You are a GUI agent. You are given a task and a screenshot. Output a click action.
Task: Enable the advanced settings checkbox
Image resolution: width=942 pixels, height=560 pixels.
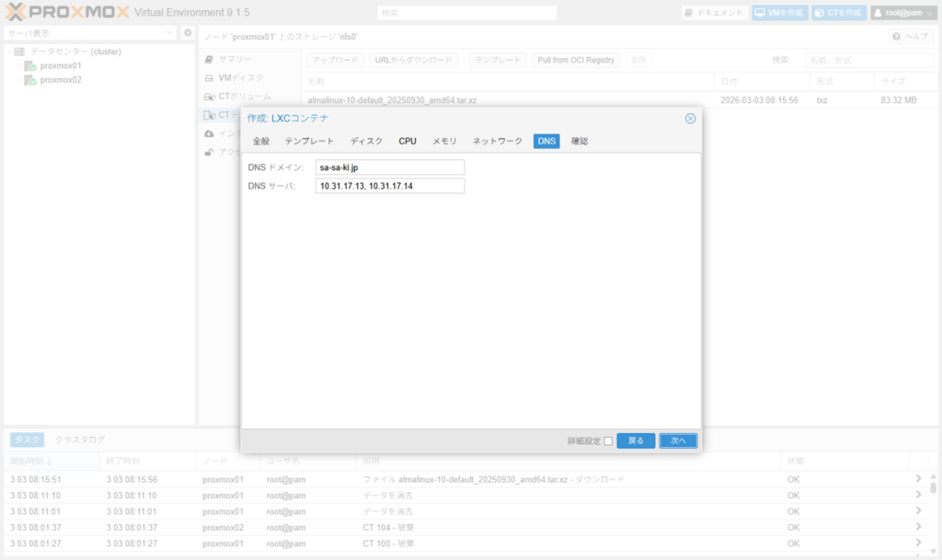tap(608, 441)
